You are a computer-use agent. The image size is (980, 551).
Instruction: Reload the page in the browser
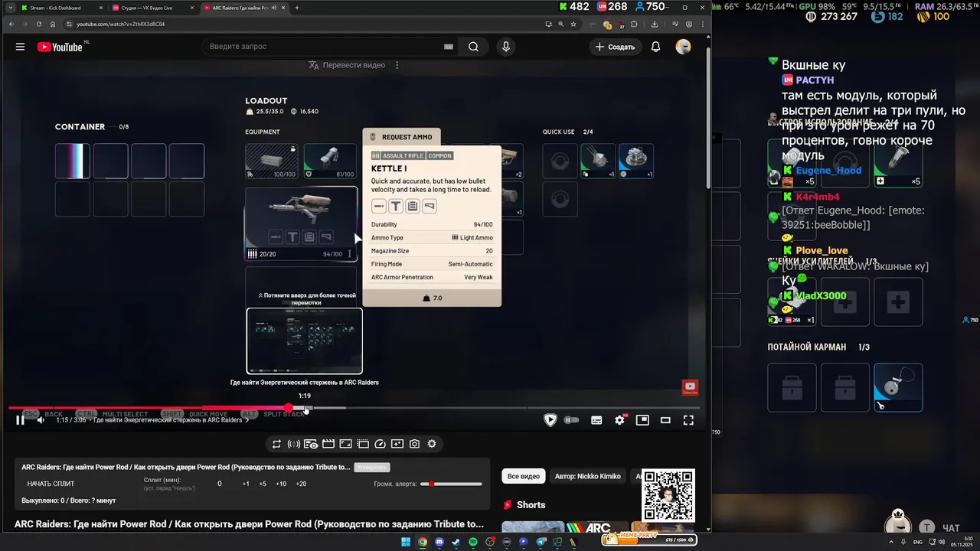click(x=39, y=24)
